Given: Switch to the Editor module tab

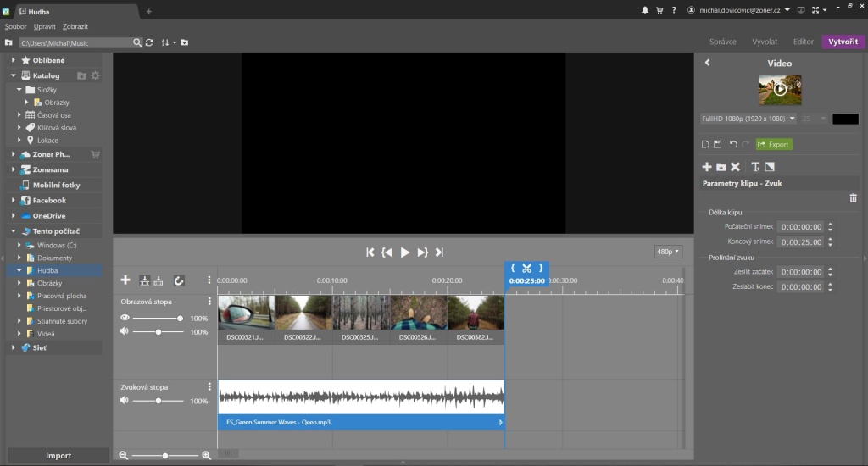Looking at the screenshot, I should coord(804,42).
